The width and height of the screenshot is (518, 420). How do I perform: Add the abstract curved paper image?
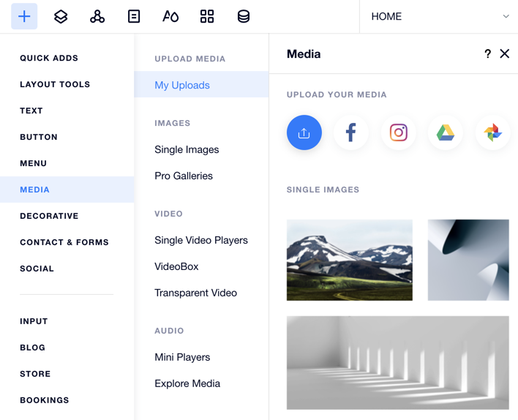pos(468,260)
